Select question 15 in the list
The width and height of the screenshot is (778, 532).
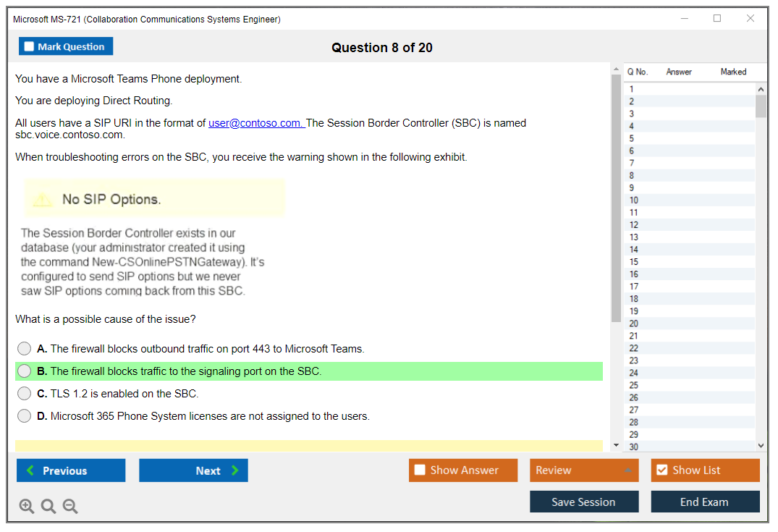(690, 261)
